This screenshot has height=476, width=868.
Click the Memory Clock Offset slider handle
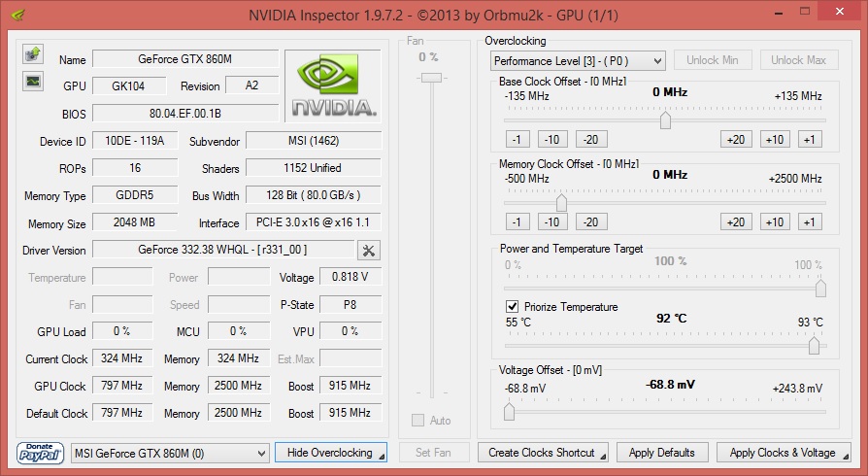point(561,202)
